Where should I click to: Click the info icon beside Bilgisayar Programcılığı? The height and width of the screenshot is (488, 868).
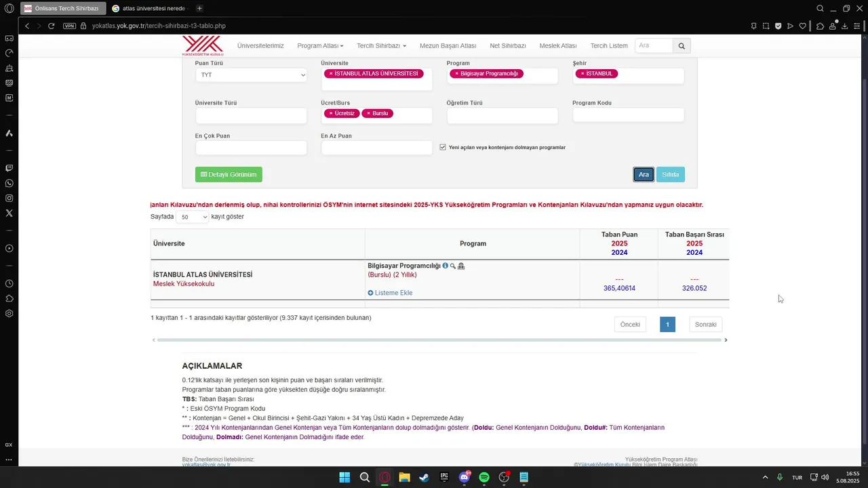click(445, 266)
